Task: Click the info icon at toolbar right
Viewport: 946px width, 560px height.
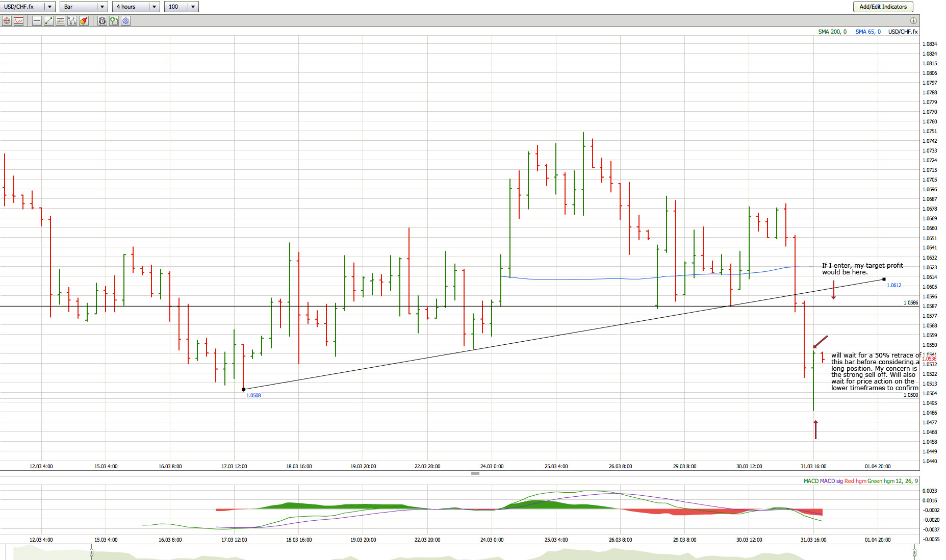Action: point(913,21)
